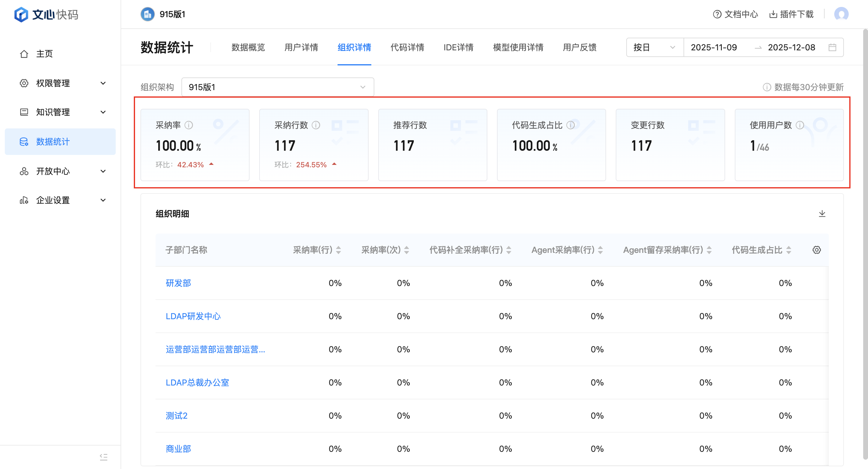Open the 研发部 department link
The width and height of the screenshot is (868, 469).
[178, 283]
